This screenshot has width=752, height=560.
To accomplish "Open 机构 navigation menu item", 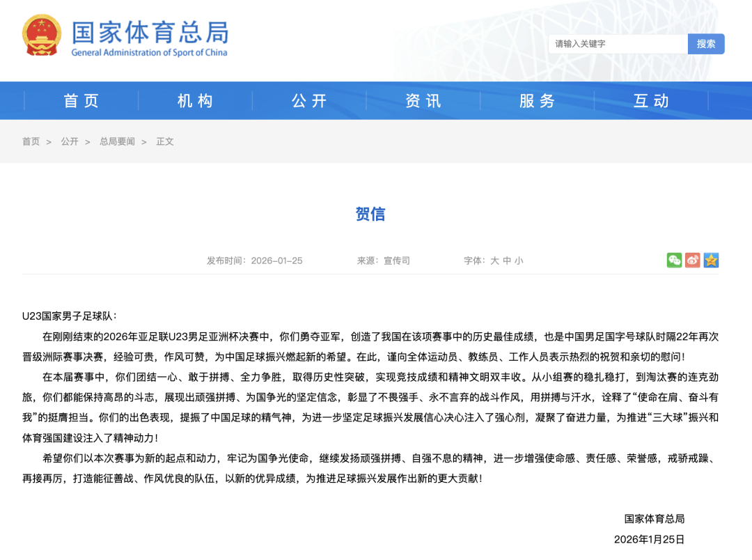I will pyautogui.click(x=195, y=101).
